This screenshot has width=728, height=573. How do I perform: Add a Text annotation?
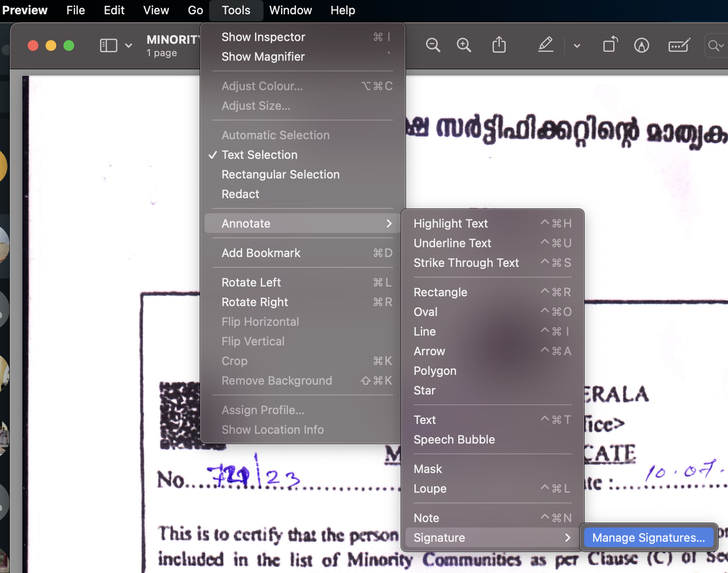coord(492,420)
